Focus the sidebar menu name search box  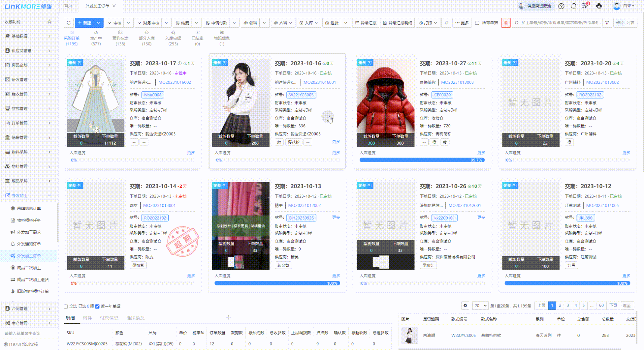point(28,333)
